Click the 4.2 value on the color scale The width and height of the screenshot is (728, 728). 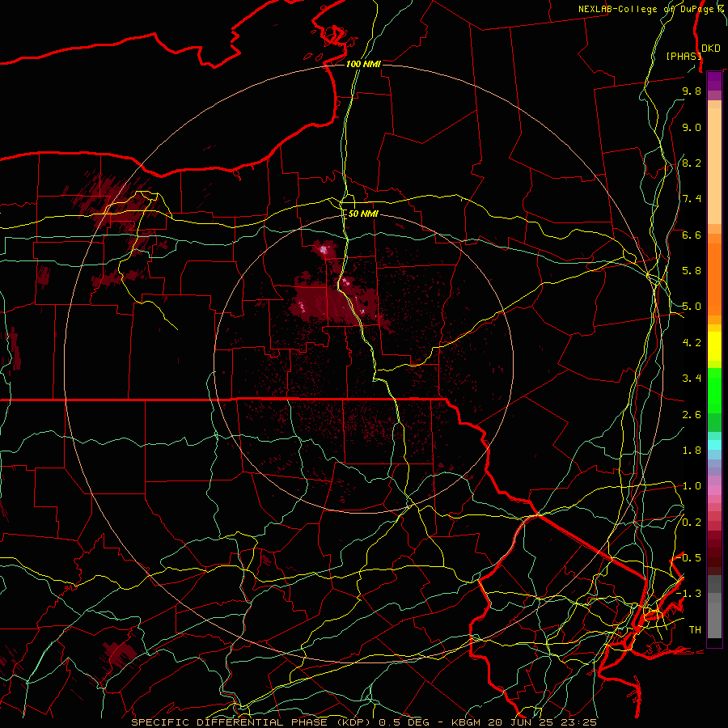point(692,343)
